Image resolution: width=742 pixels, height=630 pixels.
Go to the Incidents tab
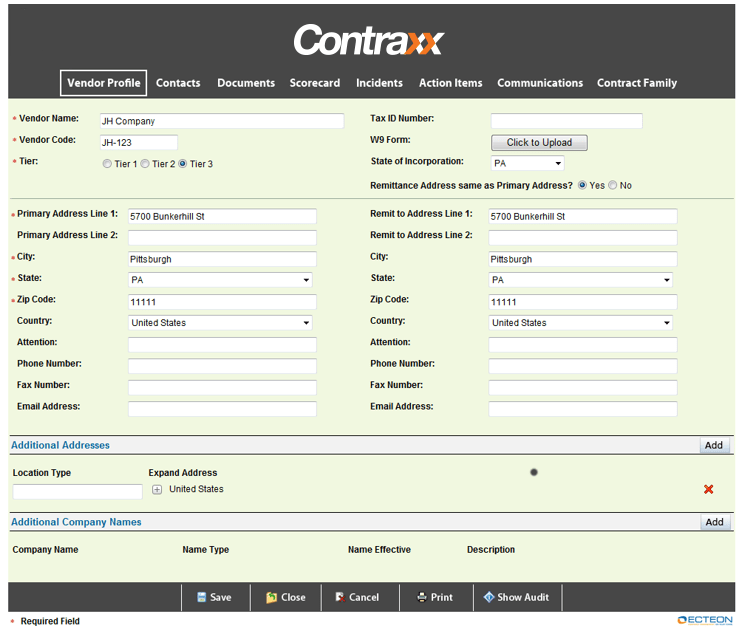click(x=380, y=83)
